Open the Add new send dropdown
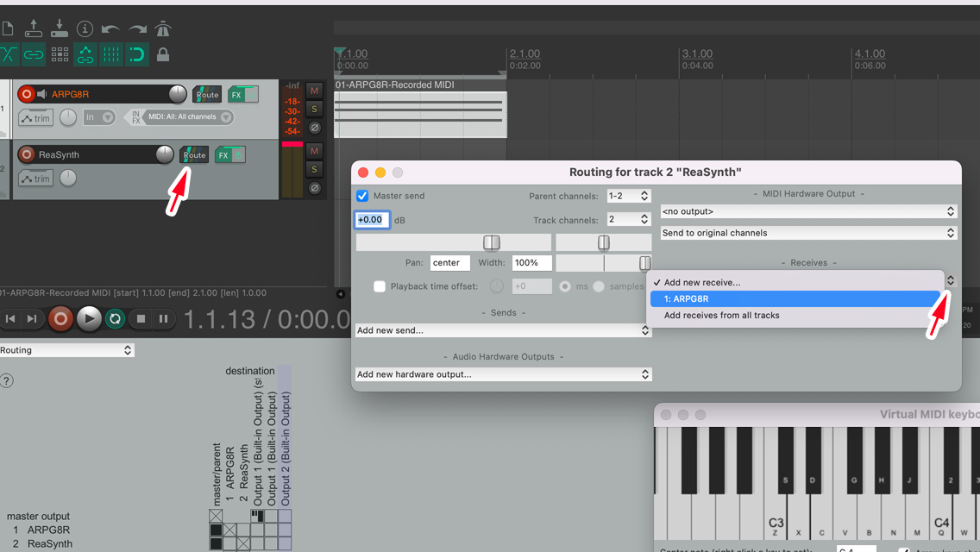 click(503, 330)
